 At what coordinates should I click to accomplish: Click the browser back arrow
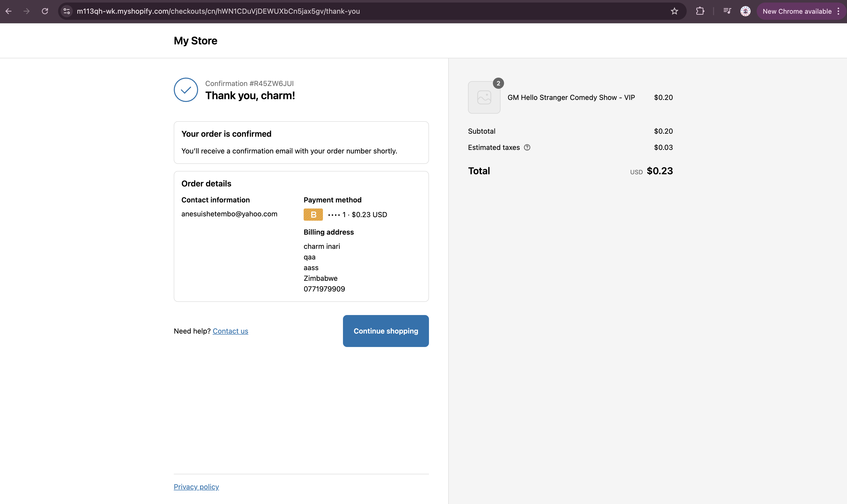[x=9, y=11]
